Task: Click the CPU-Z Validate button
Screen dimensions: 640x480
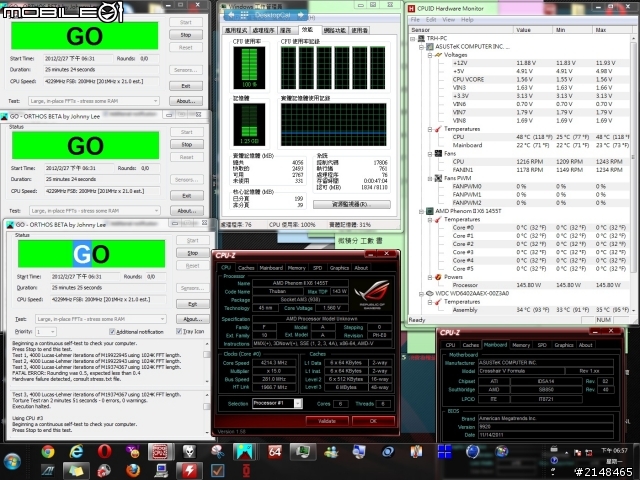Action: pyautogui.click(x=327, y=421)
